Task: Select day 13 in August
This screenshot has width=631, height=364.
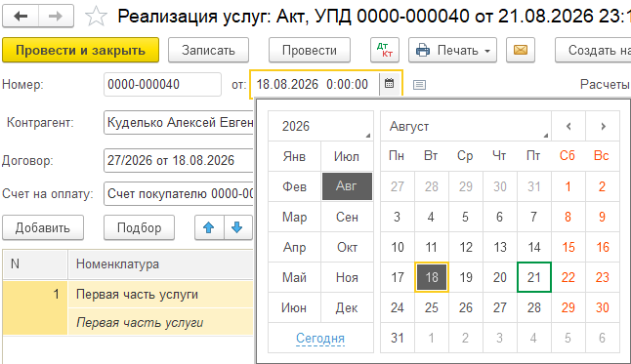Action: click(500, 247)
